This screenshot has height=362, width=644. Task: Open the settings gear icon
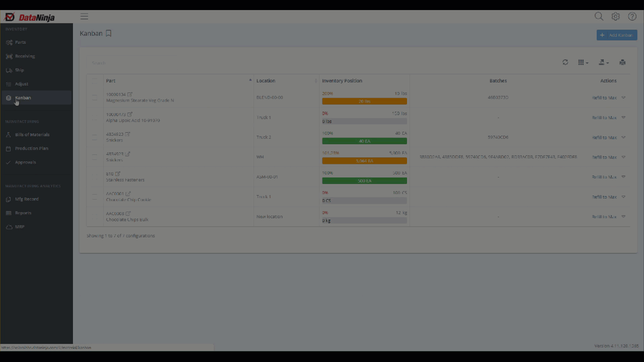[615, 17]
